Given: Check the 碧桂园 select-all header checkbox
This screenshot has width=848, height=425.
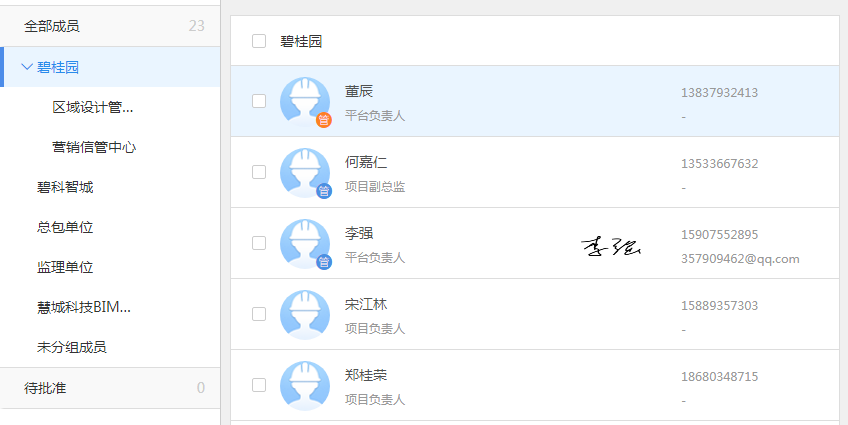Looking at the screenshot, I should (x=259, y=41).
